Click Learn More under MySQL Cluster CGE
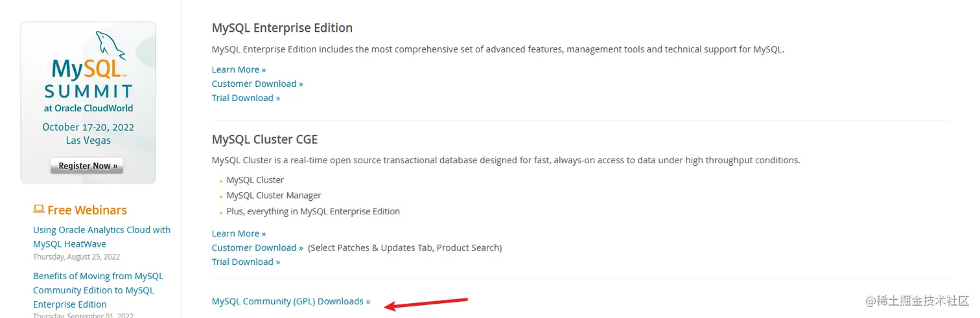This screenshot has width=980, height=318. click(239, 233)
